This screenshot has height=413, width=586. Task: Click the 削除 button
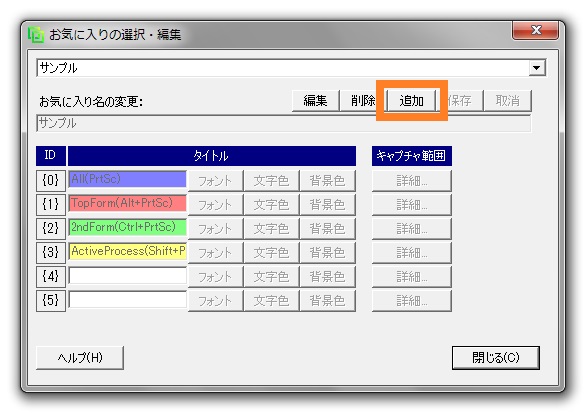tap(362, 101)
